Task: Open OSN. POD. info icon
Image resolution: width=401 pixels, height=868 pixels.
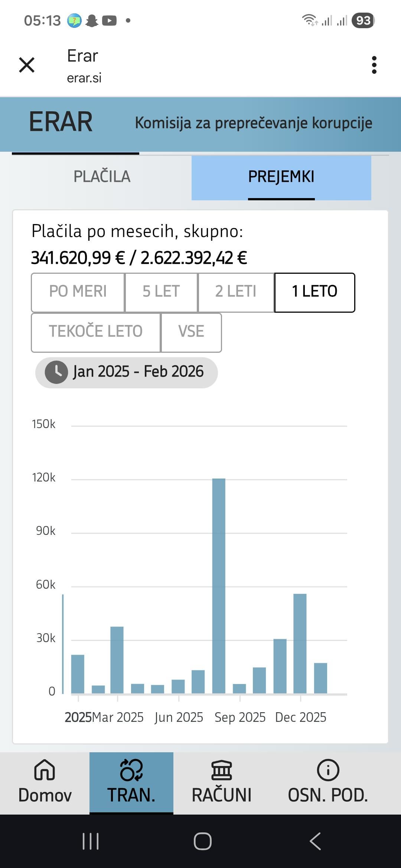Action: pyautogui.click(x=328, y=770)
